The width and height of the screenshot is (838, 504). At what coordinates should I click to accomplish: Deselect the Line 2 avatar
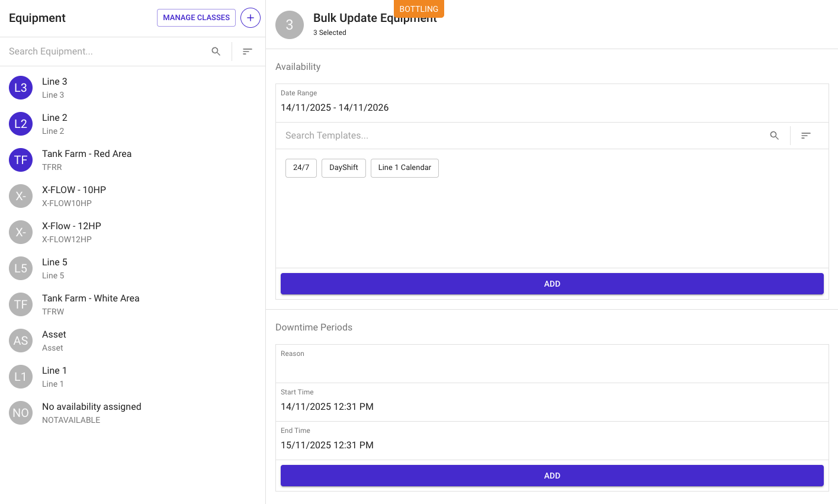tap(21, 124)
